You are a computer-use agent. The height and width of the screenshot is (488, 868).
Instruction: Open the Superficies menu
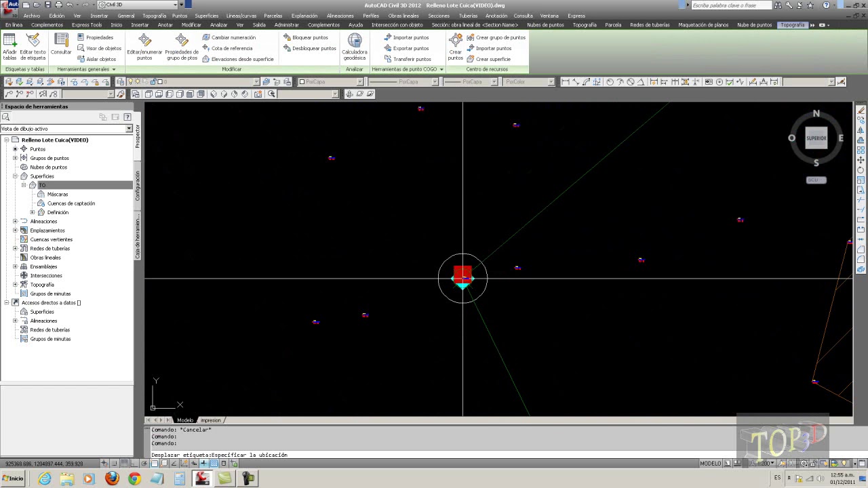pyautogui.click(x=207, y=16)
